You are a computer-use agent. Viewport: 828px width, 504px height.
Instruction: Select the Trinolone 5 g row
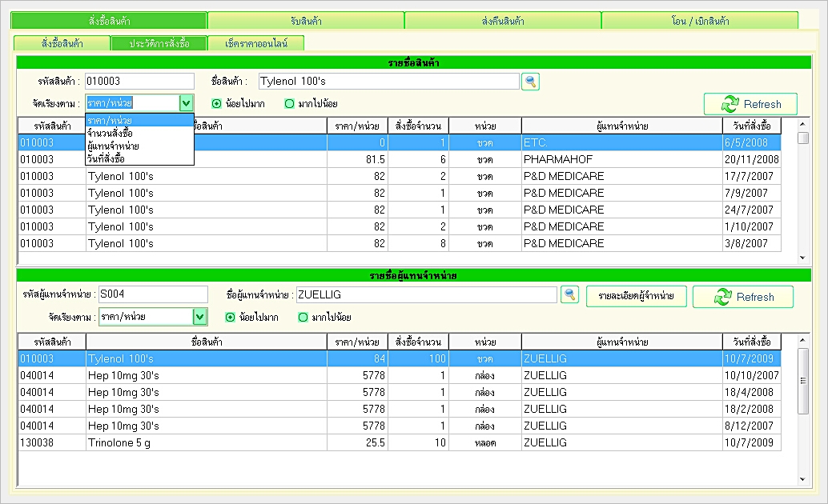(400, 442)
